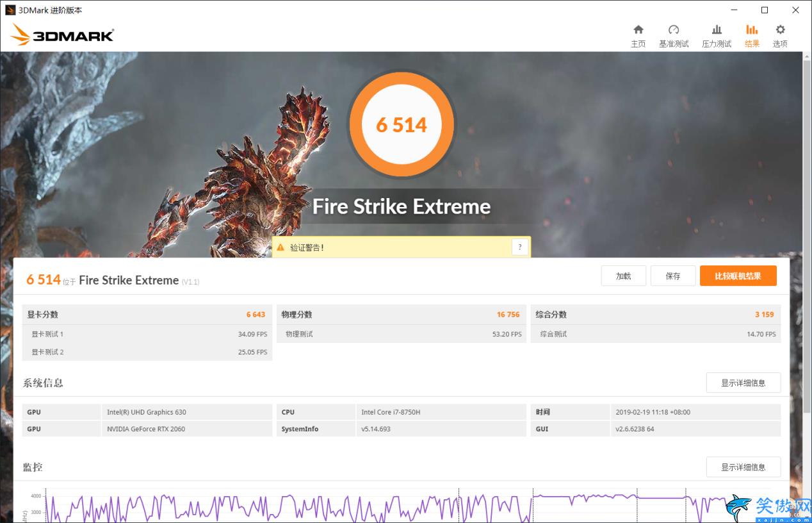Open the question mark help button

pos(520,247)
